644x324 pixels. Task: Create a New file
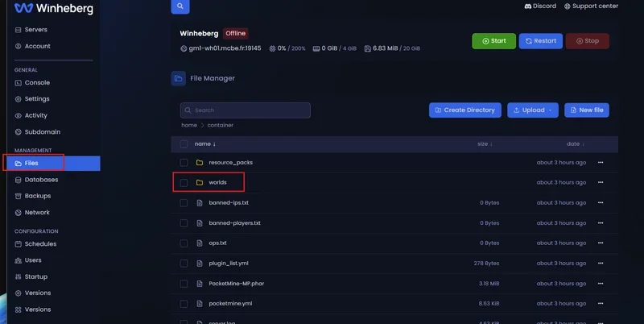coord(587,110)
